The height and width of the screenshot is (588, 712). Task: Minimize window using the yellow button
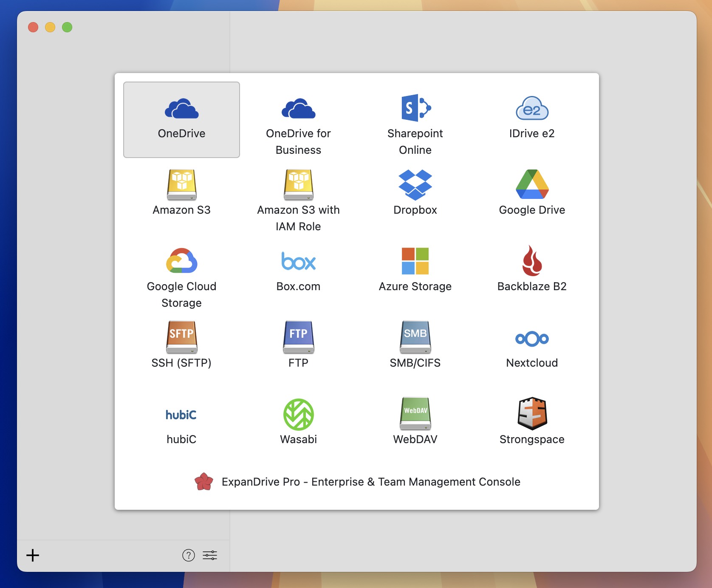50,27
